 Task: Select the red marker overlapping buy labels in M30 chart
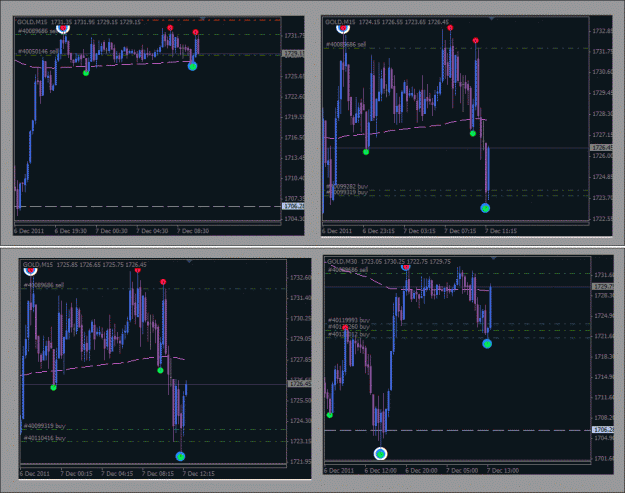345,328
